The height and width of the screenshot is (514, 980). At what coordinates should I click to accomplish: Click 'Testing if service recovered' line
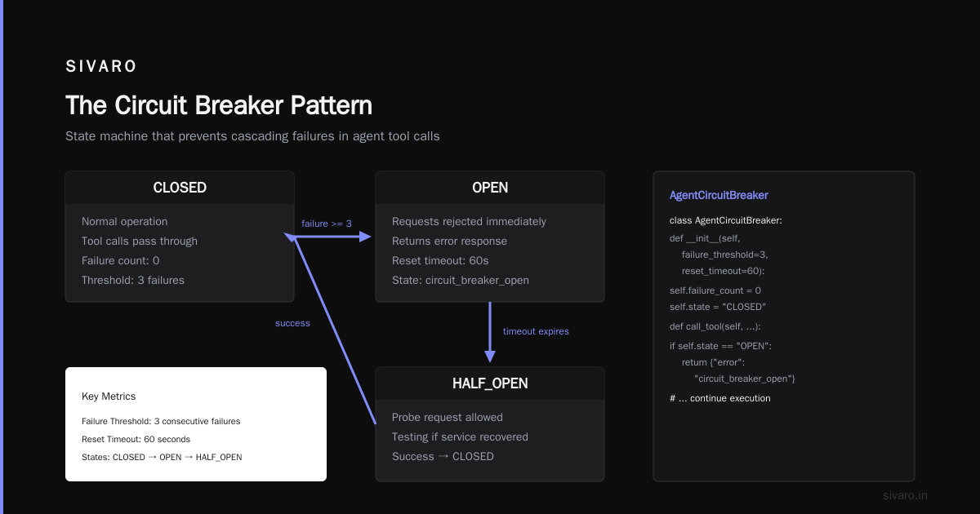460,436
